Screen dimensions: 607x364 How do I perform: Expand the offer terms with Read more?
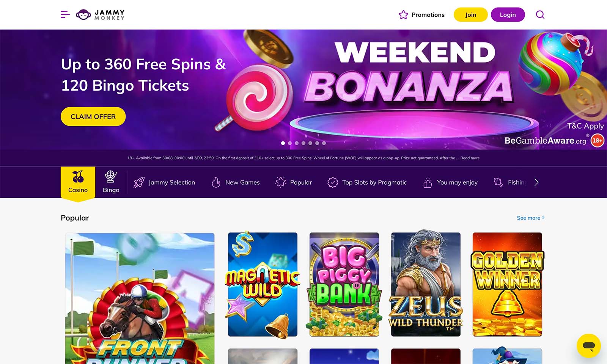tap(470, 158)
